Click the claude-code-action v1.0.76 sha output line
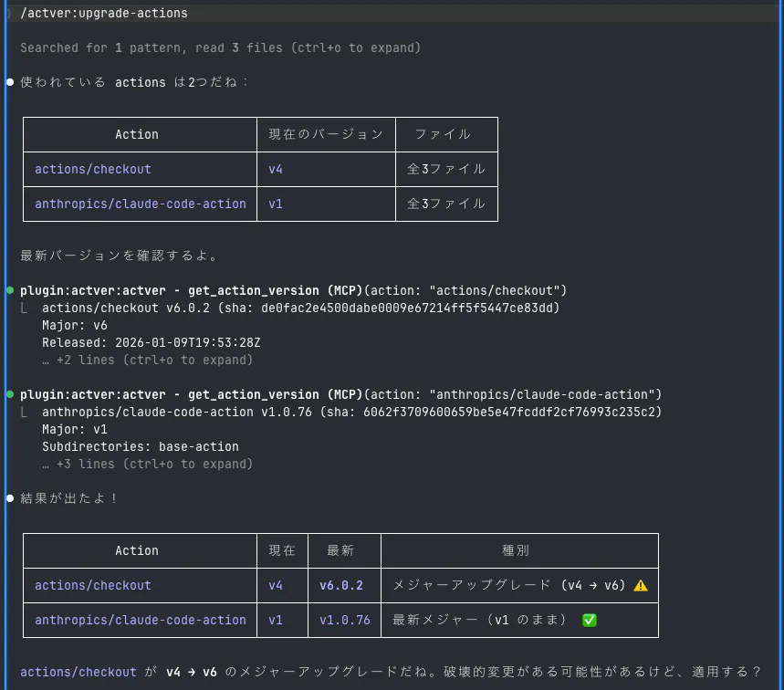784x690 pixels. [352, 412]
